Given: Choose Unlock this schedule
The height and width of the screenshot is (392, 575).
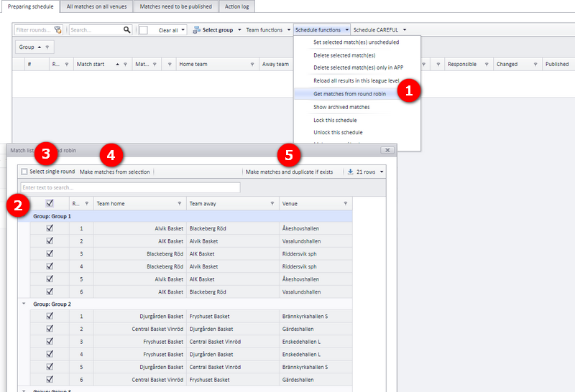Looking at the screenshot, I should pyautogui.click(x=338, y=132).
